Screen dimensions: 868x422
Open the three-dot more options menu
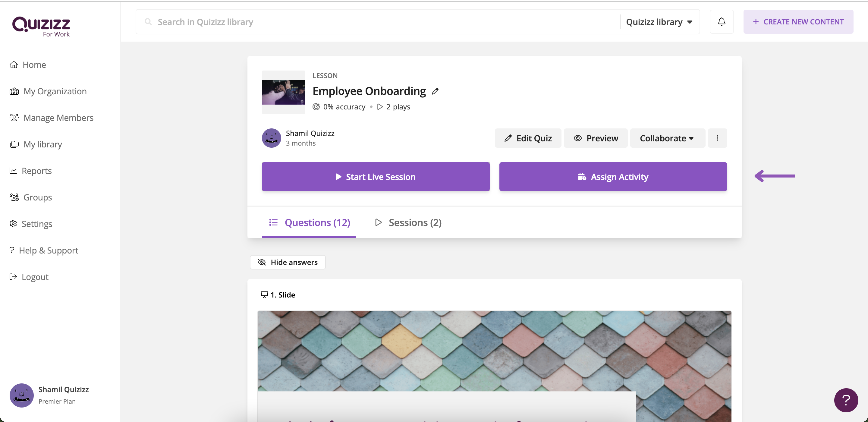tap(717, 138)
